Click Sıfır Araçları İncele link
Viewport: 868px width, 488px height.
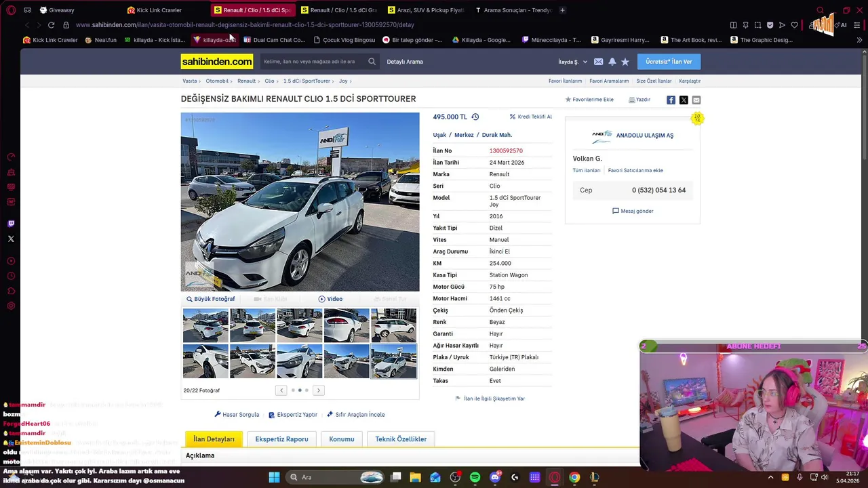tap(355, 415)
